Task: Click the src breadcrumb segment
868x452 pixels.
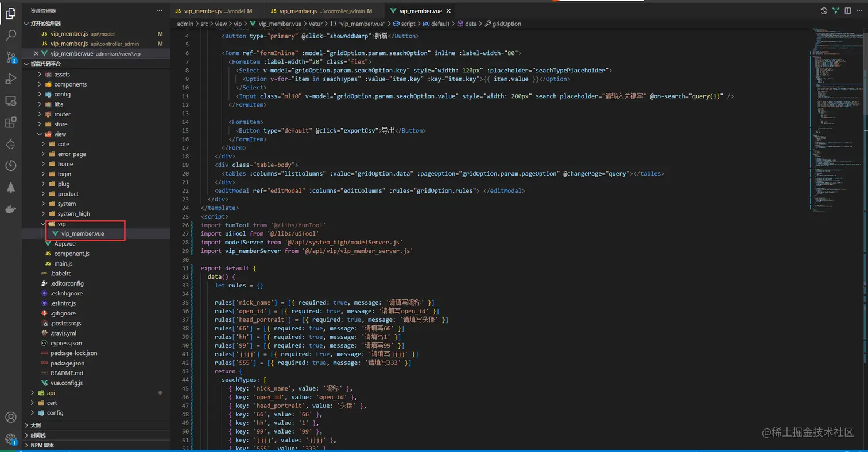Action: [x=204, y=24]
